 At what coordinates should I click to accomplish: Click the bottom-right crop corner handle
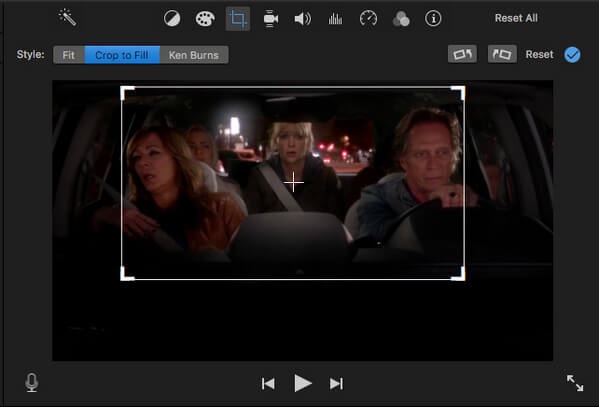(x=460, y=275)
